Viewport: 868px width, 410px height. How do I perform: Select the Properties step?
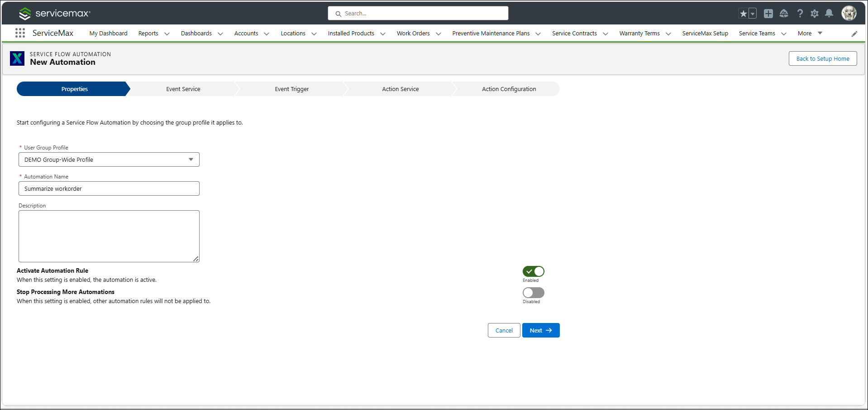73,89
